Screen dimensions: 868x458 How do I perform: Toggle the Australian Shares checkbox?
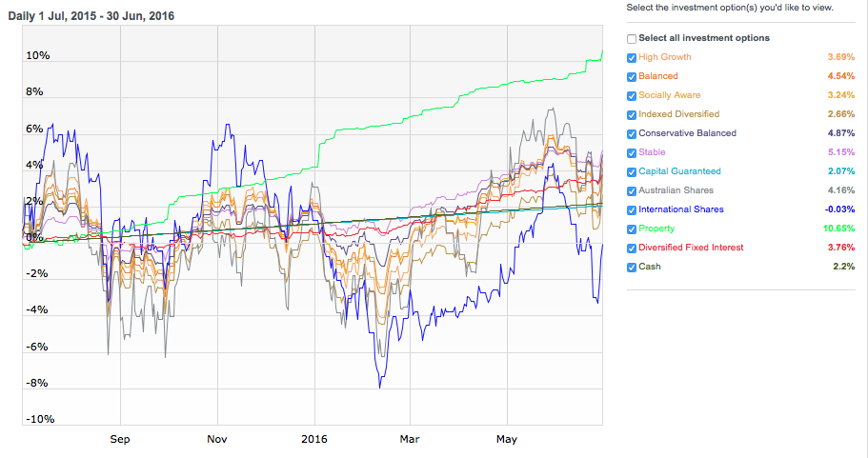(x=632, y=191)
